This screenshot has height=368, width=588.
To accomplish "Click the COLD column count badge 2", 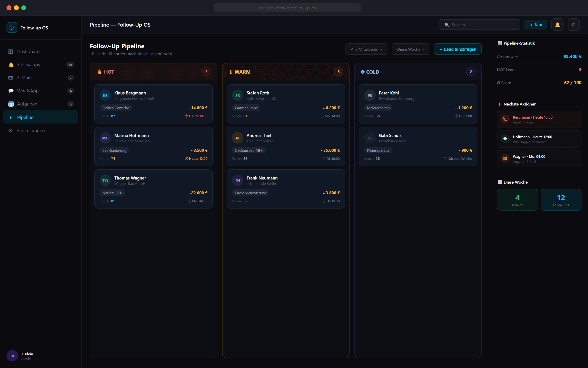I will [x=471, y=72].
